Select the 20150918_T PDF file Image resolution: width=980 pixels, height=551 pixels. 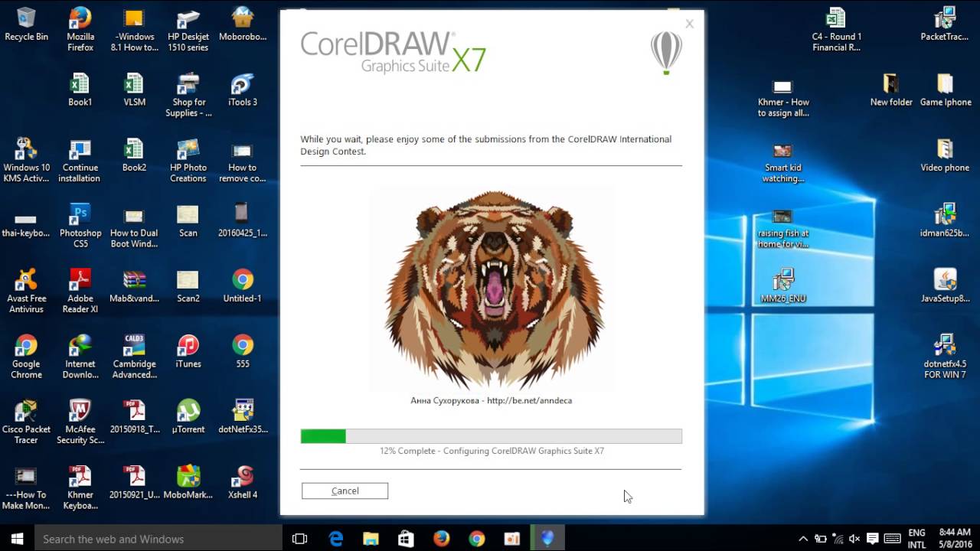click(x=134, y=417)
